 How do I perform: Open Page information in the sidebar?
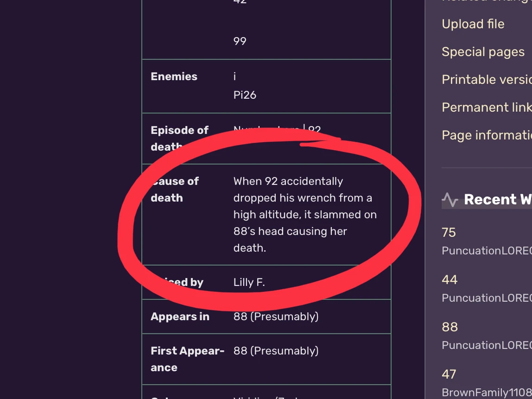(487, 135)
